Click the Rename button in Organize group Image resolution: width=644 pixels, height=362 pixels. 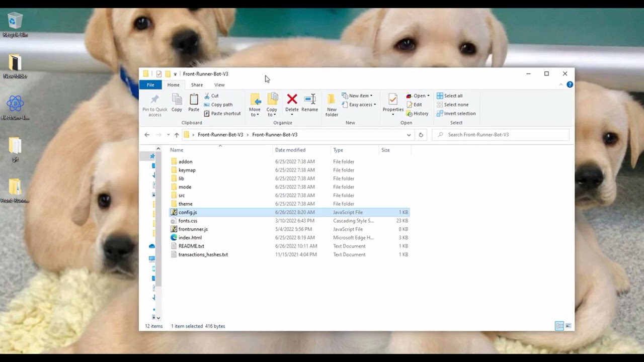point(309,103)
